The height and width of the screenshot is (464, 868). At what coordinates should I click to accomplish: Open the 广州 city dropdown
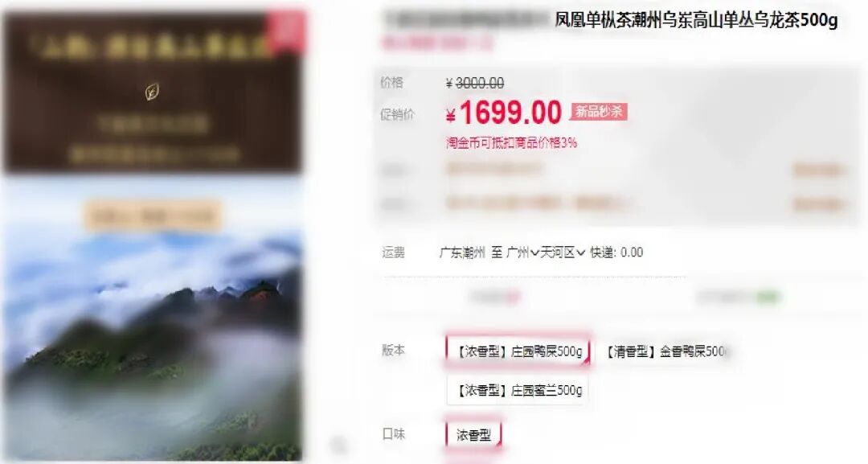[523, 253]
